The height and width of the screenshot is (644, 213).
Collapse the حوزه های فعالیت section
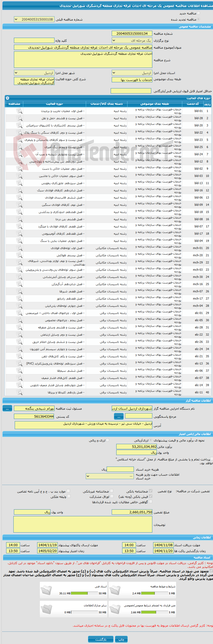click(x=7, y=98)
